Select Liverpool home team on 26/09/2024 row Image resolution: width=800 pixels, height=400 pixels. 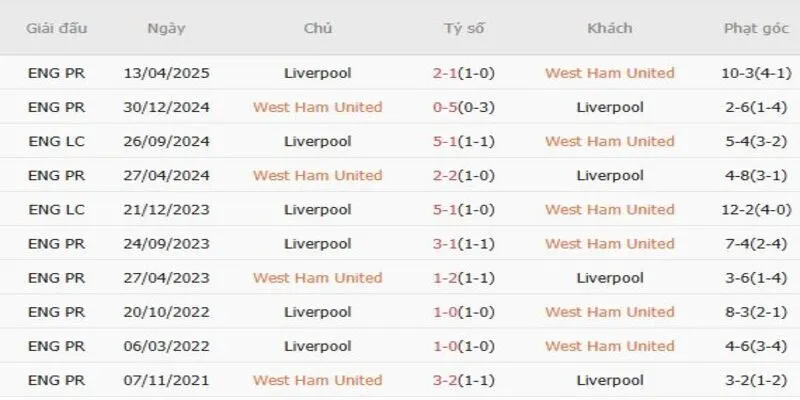317,141
